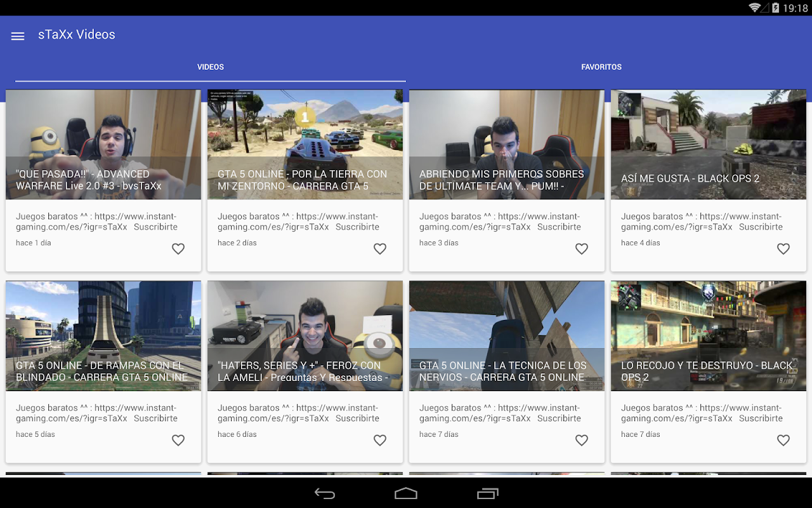The height and width of the screenshot is (508, 812).
Task: Tap the Android back button
Action: (325, 493)
